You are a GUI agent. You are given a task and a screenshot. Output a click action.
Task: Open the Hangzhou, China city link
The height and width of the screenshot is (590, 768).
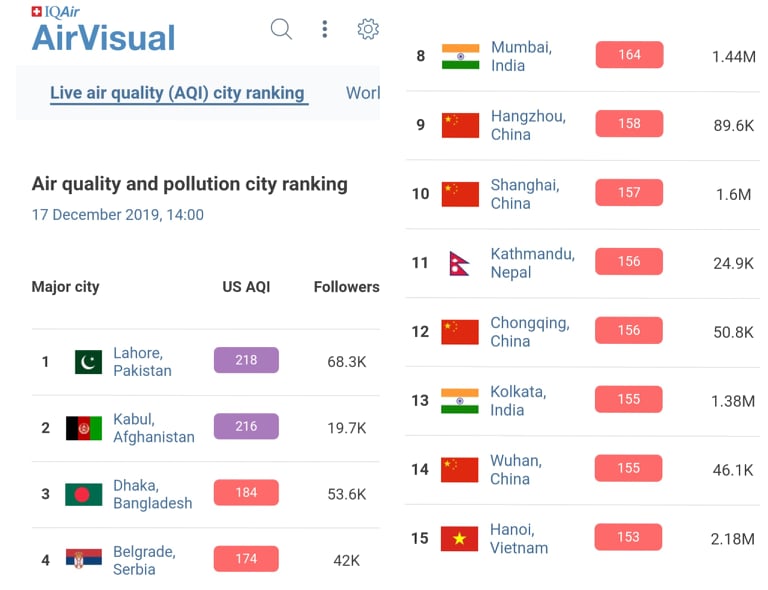coord(528,125)
